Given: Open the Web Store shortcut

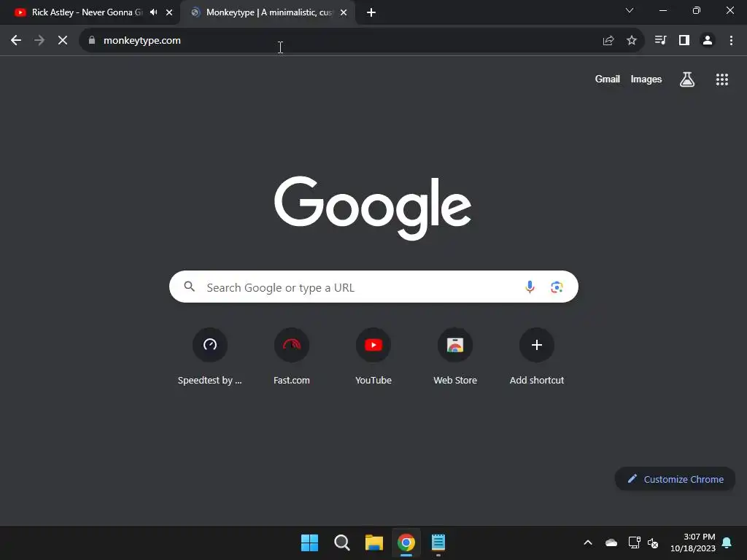Looking at the screenshot, I should pyautogui.click(x=455, y=356).
